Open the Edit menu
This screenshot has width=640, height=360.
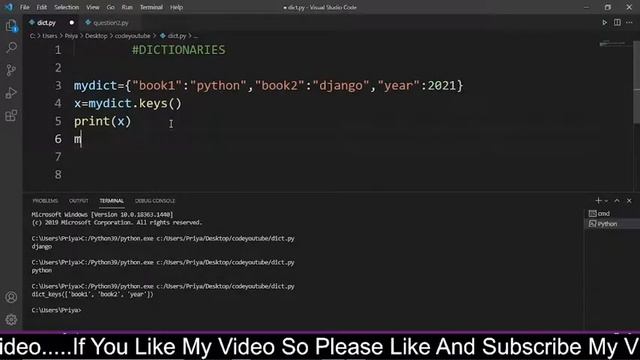pyautogui.click(x=42, y=7)
